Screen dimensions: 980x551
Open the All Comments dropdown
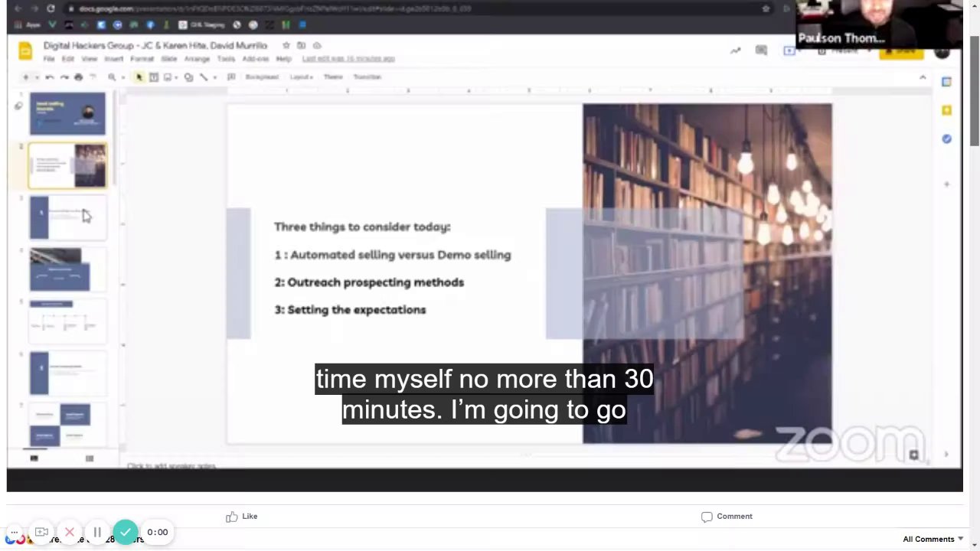tap(933, 540)
